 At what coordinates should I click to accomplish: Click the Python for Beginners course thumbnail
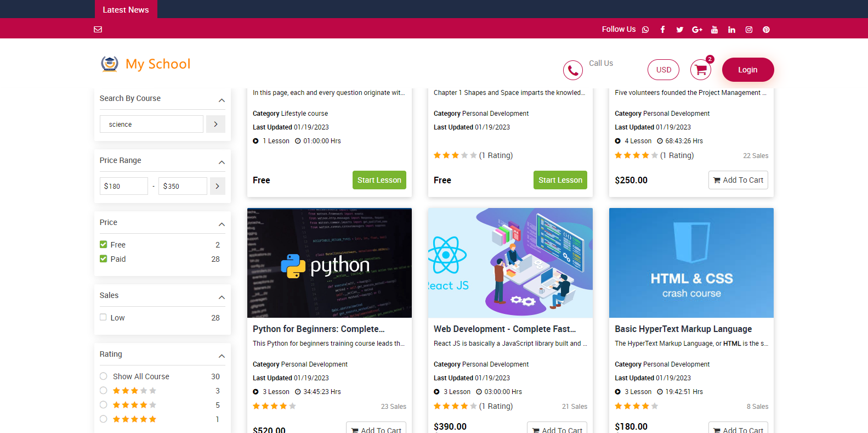tap(329, 263)
